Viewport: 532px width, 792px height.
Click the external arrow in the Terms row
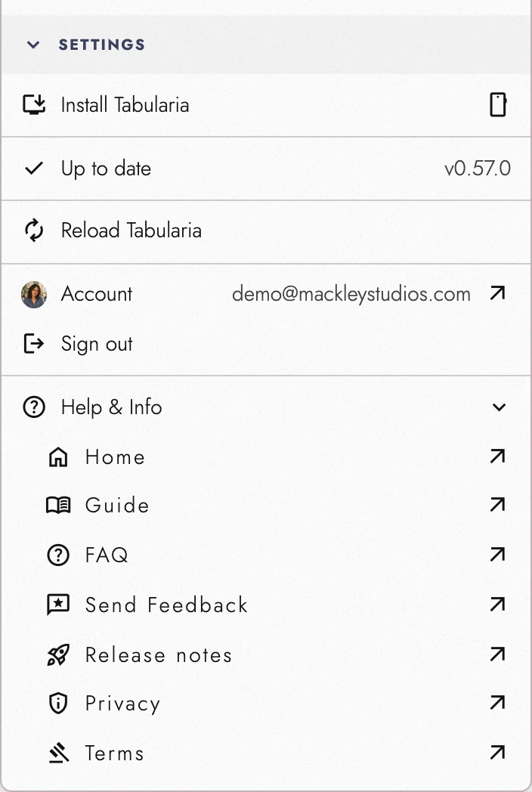point(498,752)
